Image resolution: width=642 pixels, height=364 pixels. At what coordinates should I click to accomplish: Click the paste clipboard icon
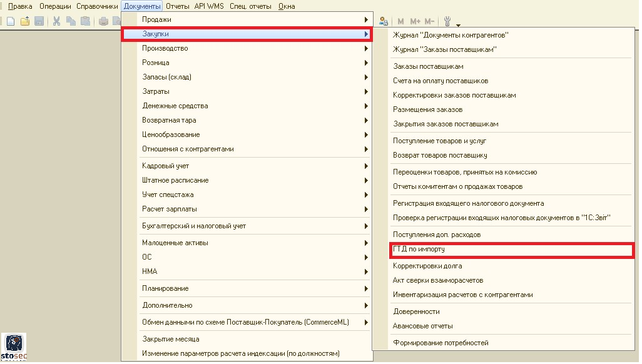[x=85, y=21]
